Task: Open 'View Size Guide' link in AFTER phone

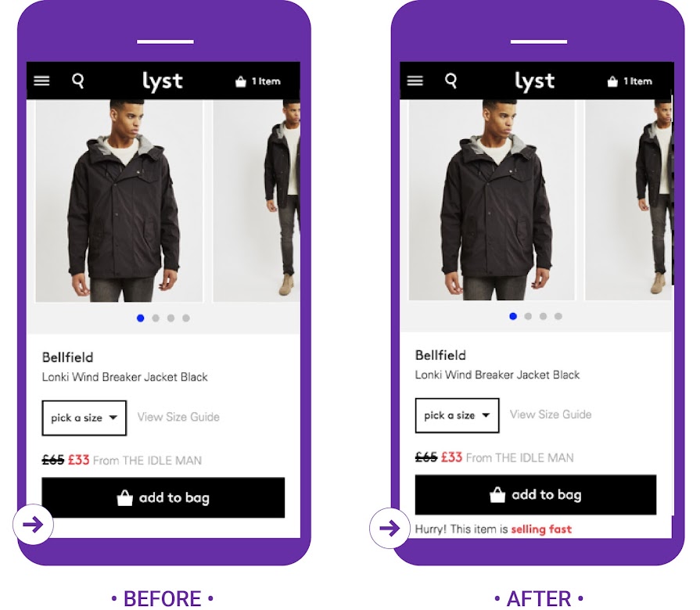Action: (x=551, y=414)
